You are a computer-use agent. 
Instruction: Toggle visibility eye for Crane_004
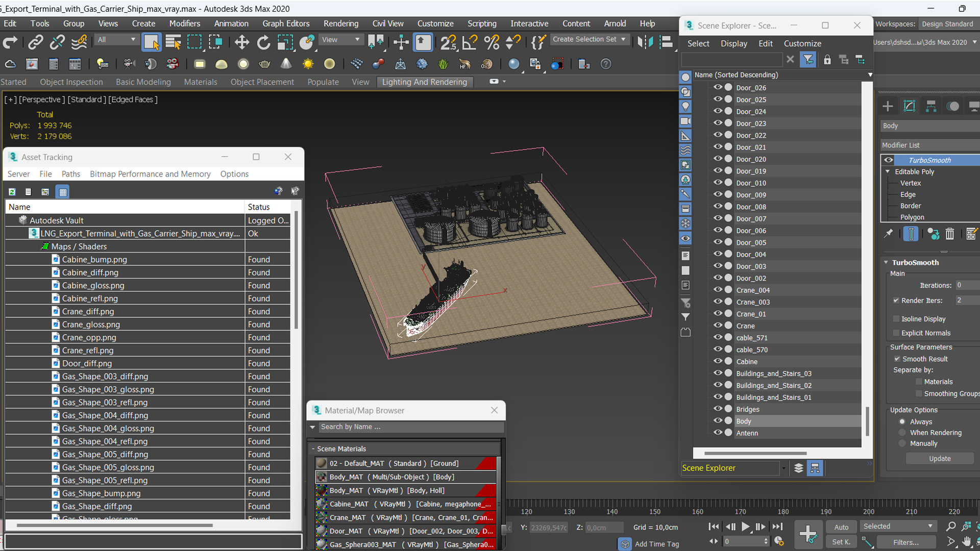(x=718, y=290)
